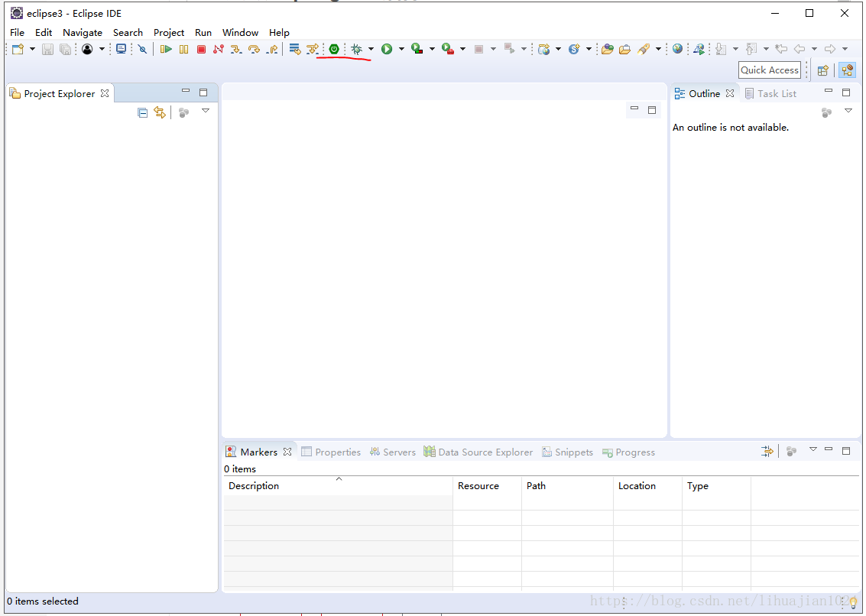Open the Project menu
The width and height of the screenshot is (866, 616).
click(x=169, y=33)
